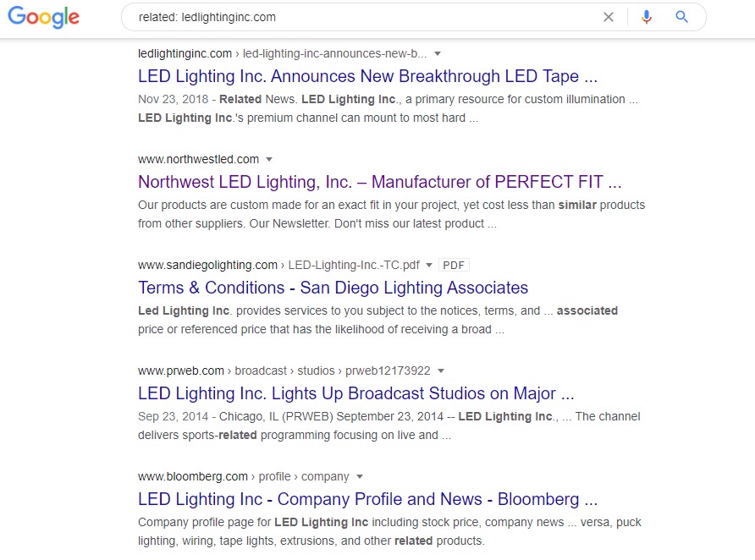Open Bloomberg Company Profile and News link
This screenshot has width=755, height=560.
click(367, 499)
